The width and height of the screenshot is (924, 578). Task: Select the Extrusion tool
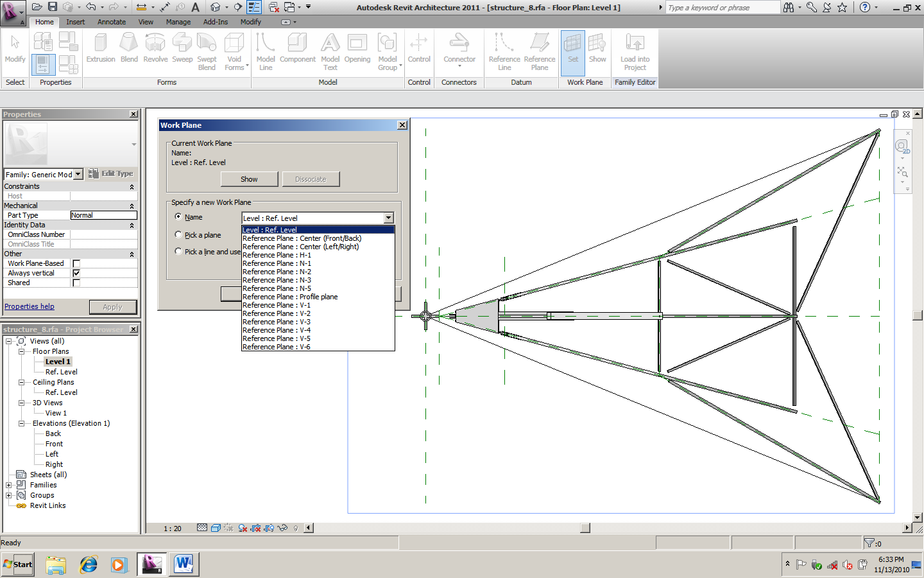point(101,48)
